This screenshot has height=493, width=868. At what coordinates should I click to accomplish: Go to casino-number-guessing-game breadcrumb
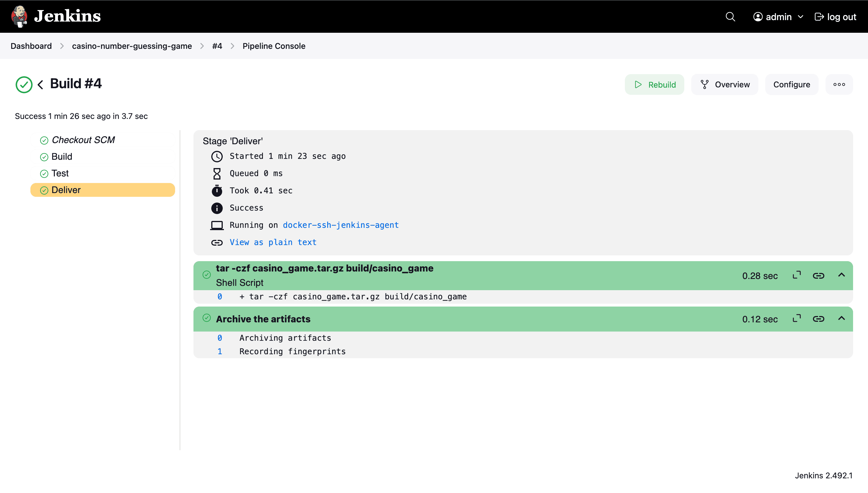click(131, 46)
